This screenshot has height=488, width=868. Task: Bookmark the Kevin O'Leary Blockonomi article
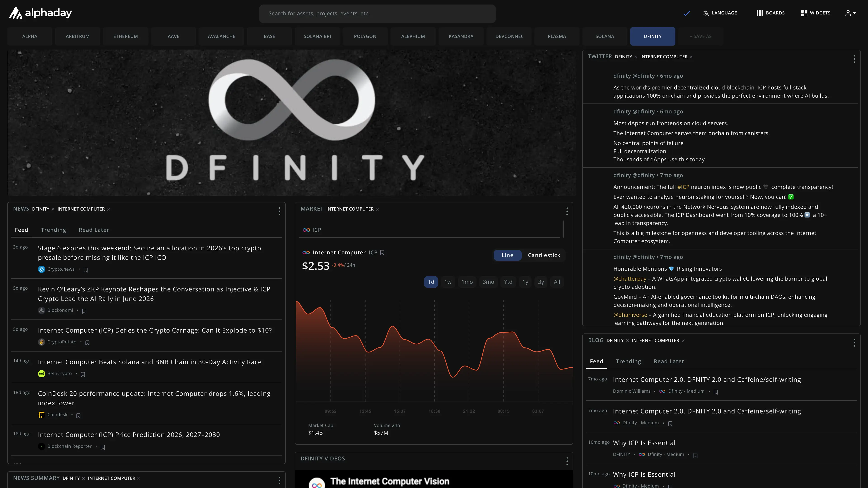(x=84, y=311)
